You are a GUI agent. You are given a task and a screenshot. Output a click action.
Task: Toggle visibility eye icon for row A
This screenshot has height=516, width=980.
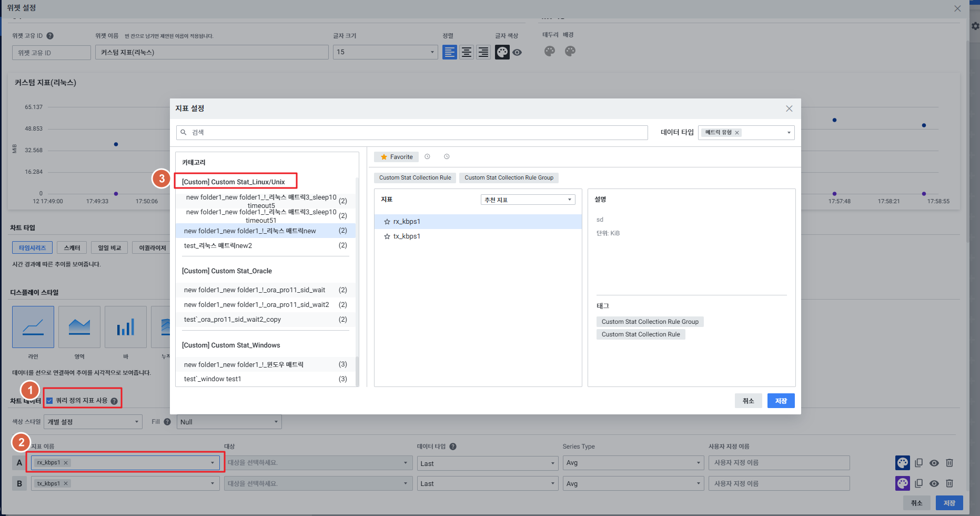coord(934,463)
